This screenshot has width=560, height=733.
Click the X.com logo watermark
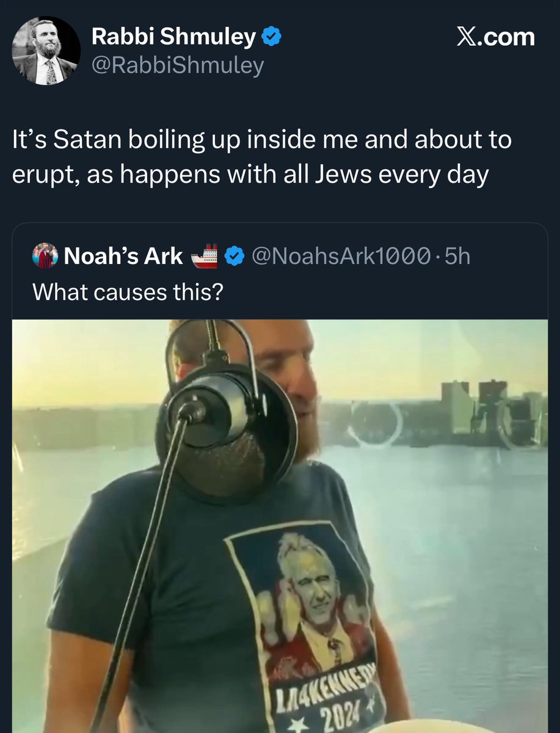click(496, 38)
